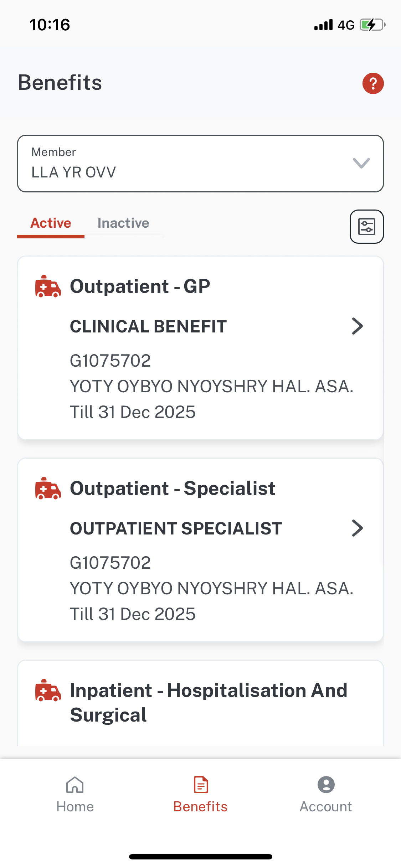Open the Outpatient Specialist chevron arrow
This screenshot has height=868, width=401.
[x=357, y=528]
